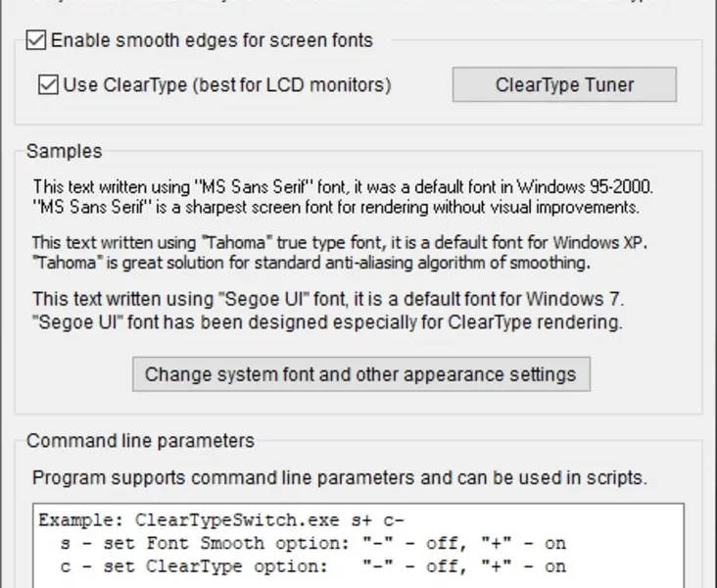Click the first MS Sans Serif sample line
This screenshot has width=717, height=588.
tap(343, 186)
